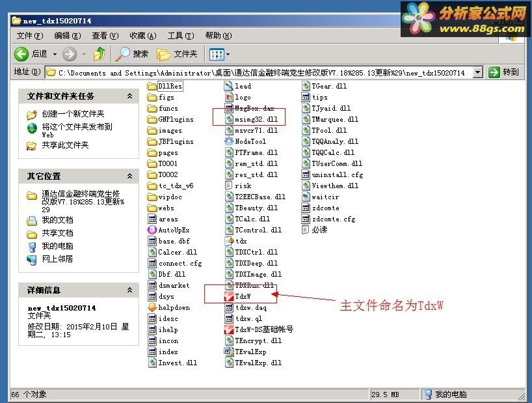Select the tc_tdx_v6 folder icon
The height and width of the screenshot is (403, 532).
[x=152, y=186]
